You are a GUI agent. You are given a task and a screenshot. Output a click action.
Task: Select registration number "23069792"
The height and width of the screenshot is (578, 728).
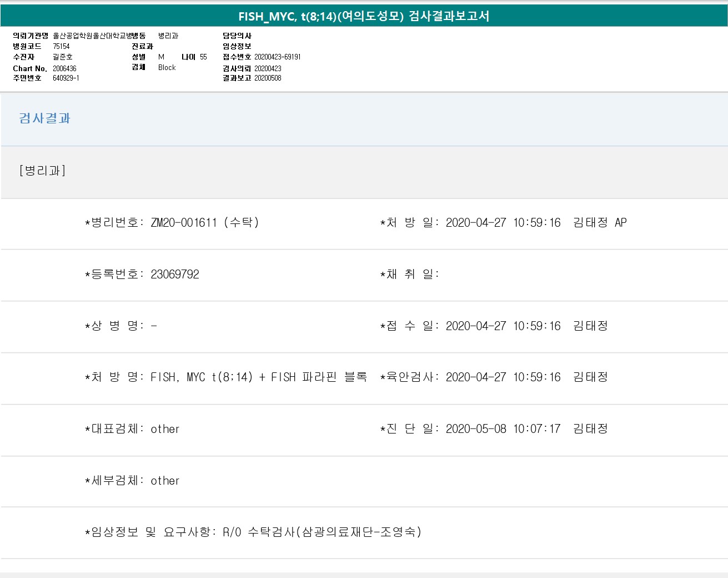click(175, 275)
